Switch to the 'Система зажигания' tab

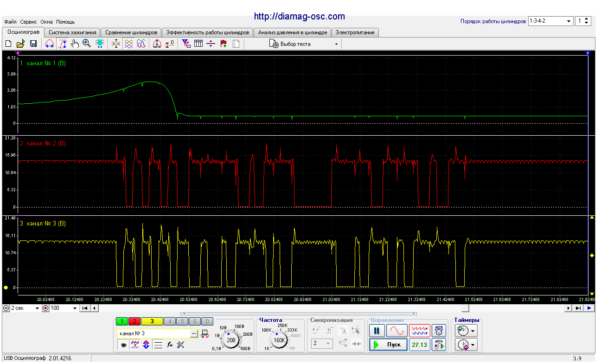pos(72,32)
